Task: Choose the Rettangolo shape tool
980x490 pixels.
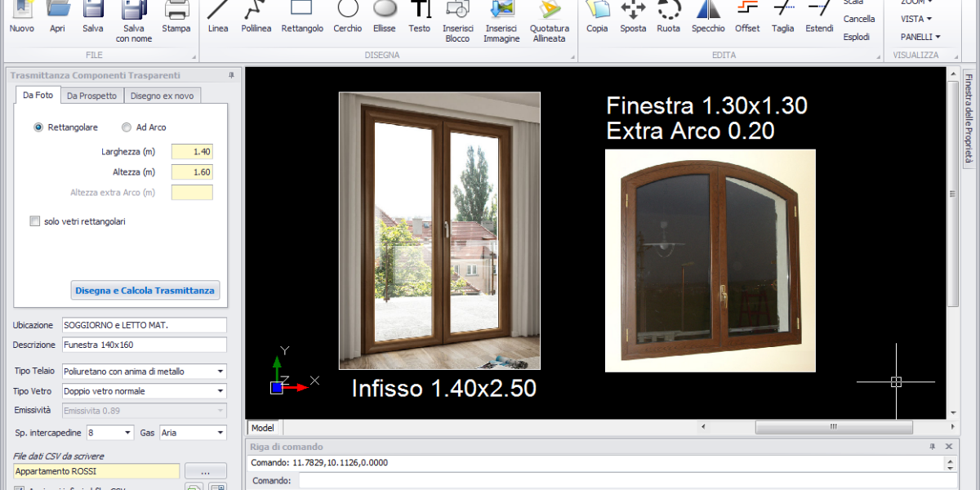Action: point(302,16)
